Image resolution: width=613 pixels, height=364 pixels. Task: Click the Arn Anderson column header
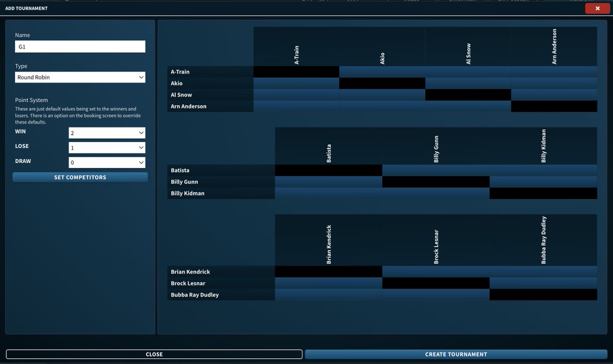pos(554,46)
